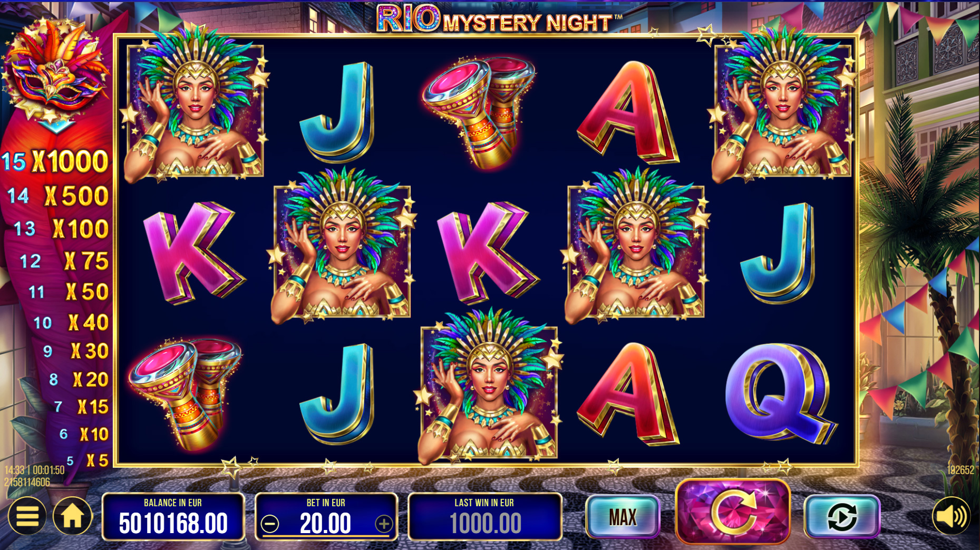Open the hamburger menu button

pos(27,516)
